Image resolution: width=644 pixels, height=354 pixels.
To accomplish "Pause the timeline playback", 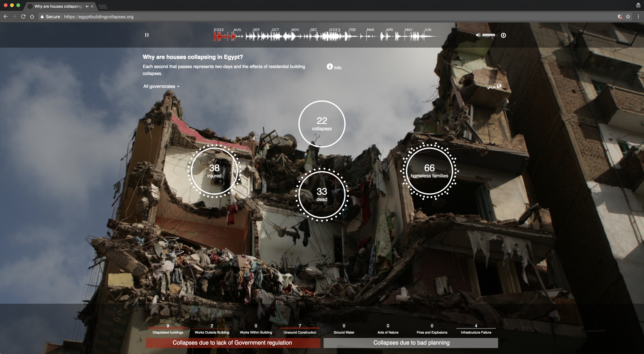I will tap(147, 35).
